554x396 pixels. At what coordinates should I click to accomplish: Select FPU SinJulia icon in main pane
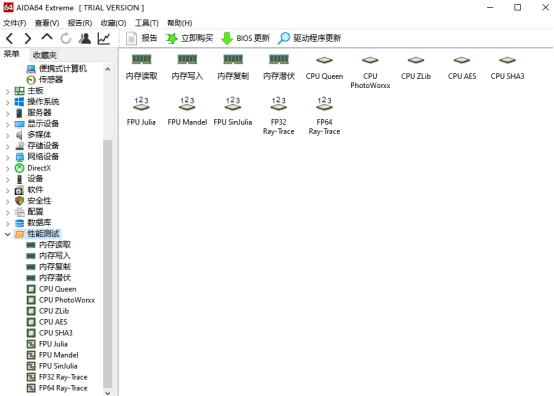point(233,111)
